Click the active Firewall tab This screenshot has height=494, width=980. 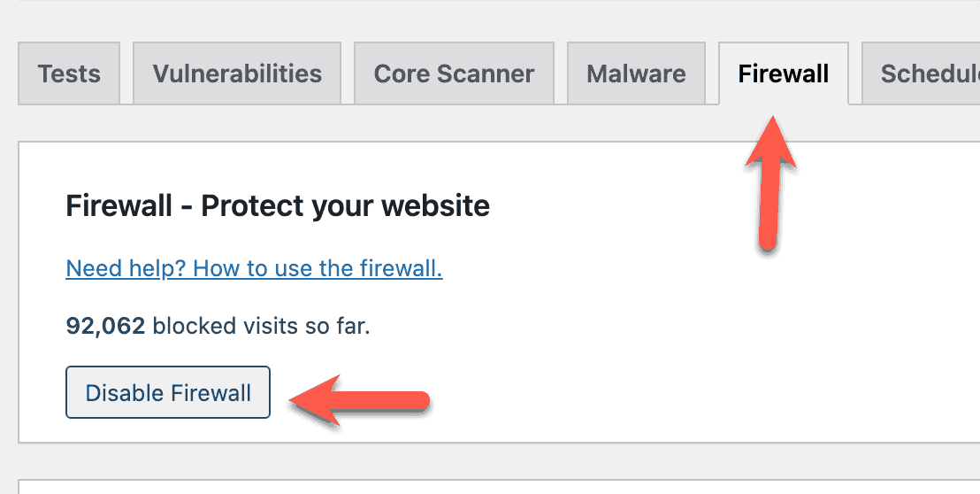click(x=784, y=73)
